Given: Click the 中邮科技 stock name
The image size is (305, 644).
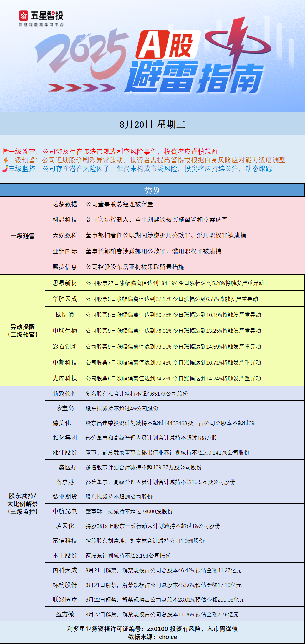Looking at the screenshot, I should 65,362.
